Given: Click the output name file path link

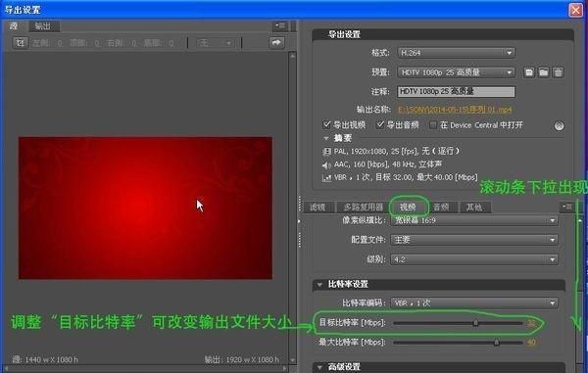Looking at the screenshot, I should click(455, 110).
